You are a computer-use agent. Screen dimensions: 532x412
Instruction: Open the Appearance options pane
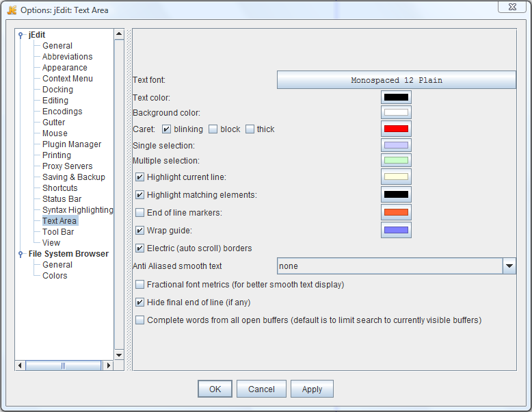pyautogui.click(x=65, y=68)
